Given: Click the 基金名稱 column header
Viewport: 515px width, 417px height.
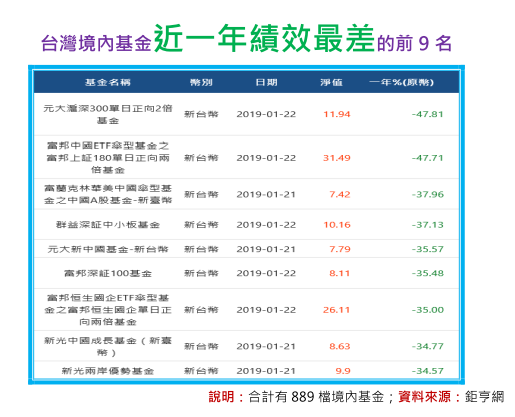Looking at the screenshot, I should [x=108, y=82].
